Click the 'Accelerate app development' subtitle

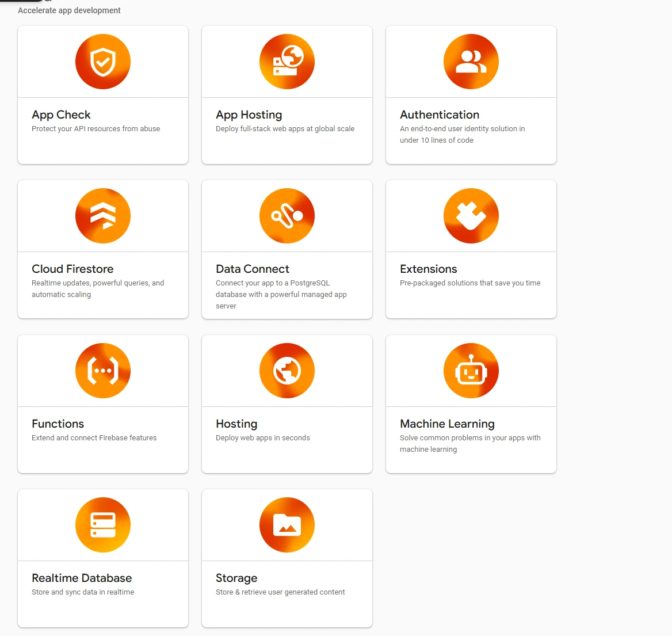[69, 10]
